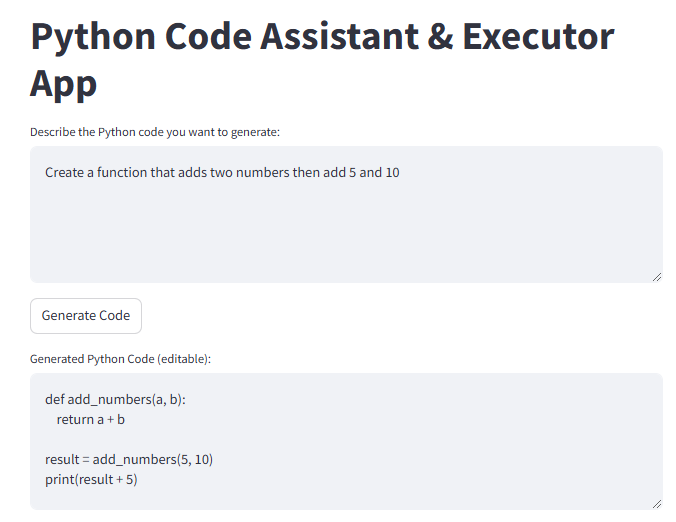This screenshot has height=522, width=676.
Task: Click the word 'App' in the heading
Action: click(63, 84)
